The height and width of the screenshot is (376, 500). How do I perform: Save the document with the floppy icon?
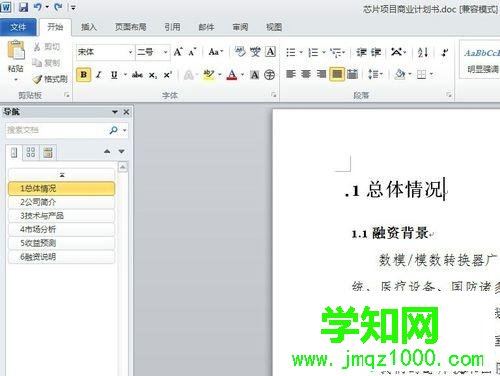click(23, 7)
